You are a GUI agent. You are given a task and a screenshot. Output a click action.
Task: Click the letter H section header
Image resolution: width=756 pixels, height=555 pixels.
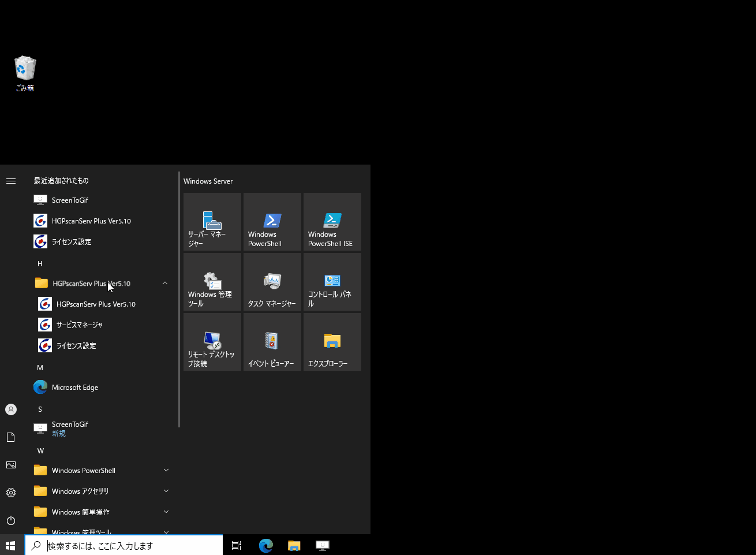click(40, 263)
